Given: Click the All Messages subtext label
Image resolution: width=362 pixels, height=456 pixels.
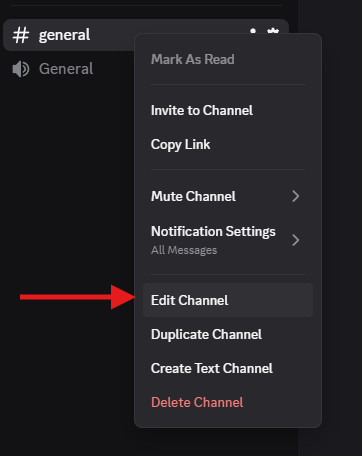Looking at the screenshot, I should coord(184,250).
